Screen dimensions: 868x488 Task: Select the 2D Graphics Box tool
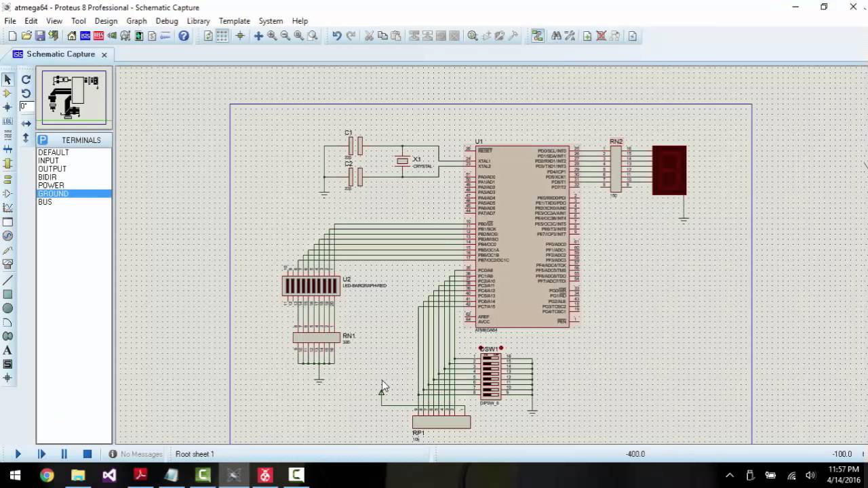[x=8, y=294]
